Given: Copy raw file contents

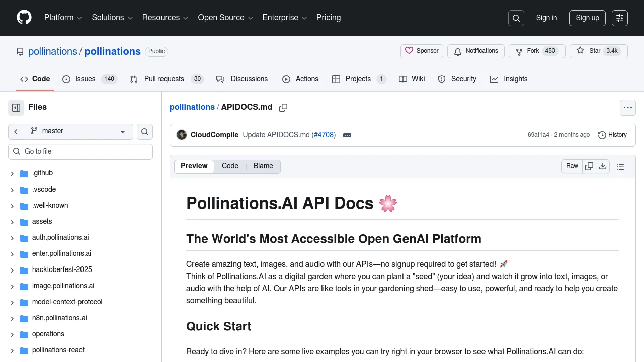Looking at the screenshot, I should point(589,166).
